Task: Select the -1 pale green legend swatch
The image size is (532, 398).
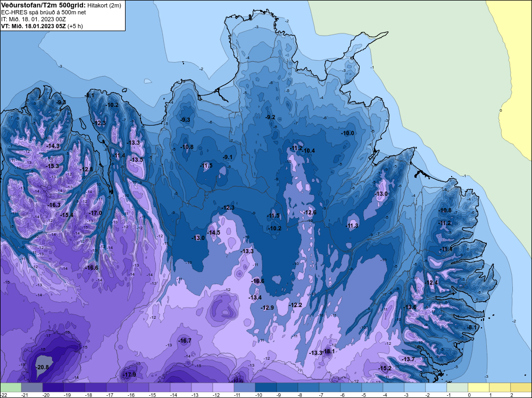Action: [458, 387]
